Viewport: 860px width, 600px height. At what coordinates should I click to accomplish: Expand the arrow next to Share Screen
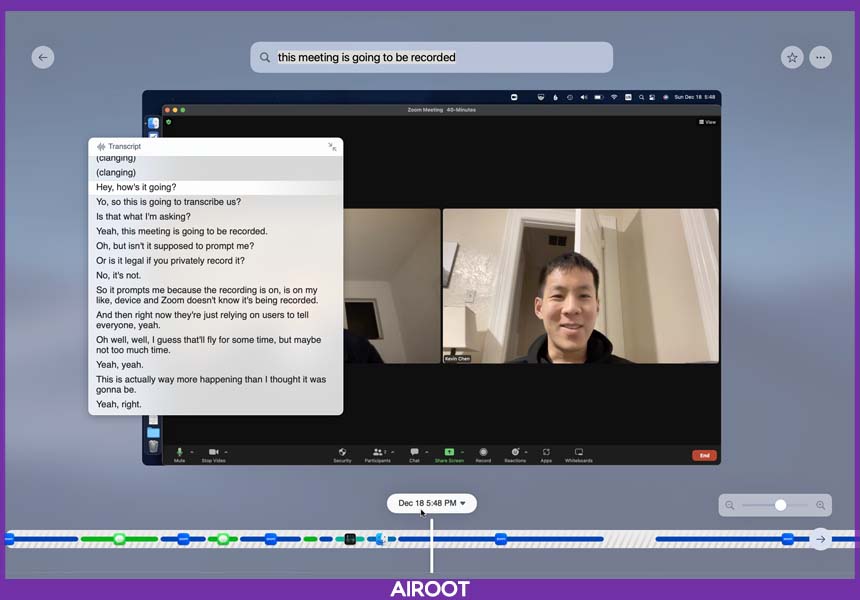[462, 452]
